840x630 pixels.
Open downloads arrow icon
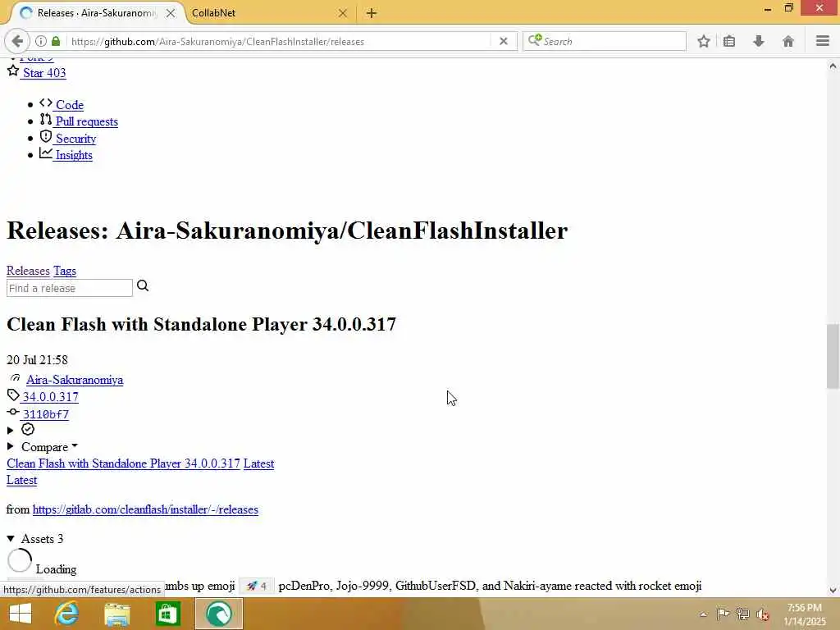coord(759,41)
